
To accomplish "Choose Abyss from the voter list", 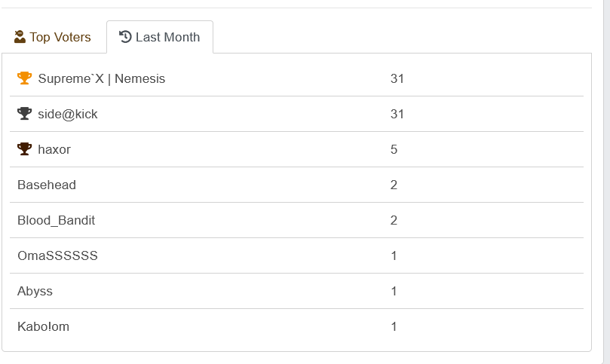I will [x=35, y=291].
